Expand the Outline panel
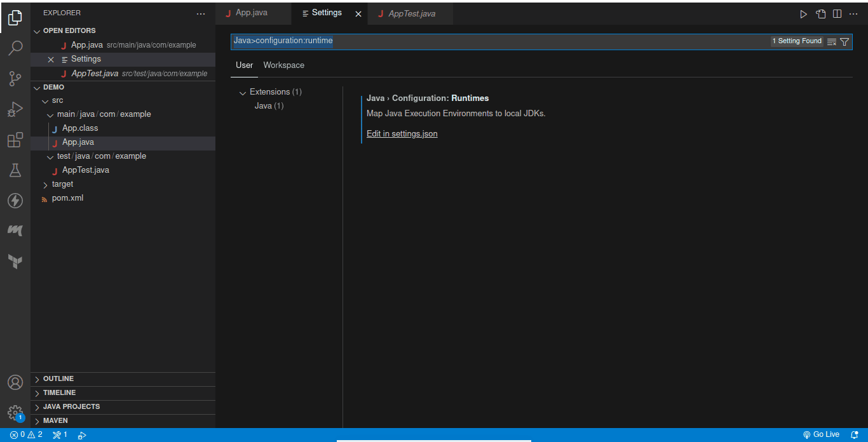868x442 pixels. pos(123,379)
